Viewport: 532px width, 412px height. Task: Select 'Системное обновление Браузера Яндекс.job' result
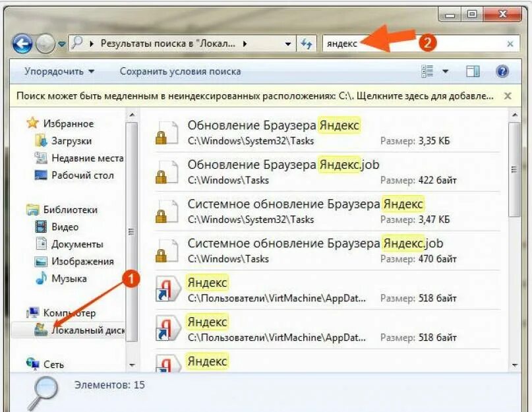pos(328,250)
